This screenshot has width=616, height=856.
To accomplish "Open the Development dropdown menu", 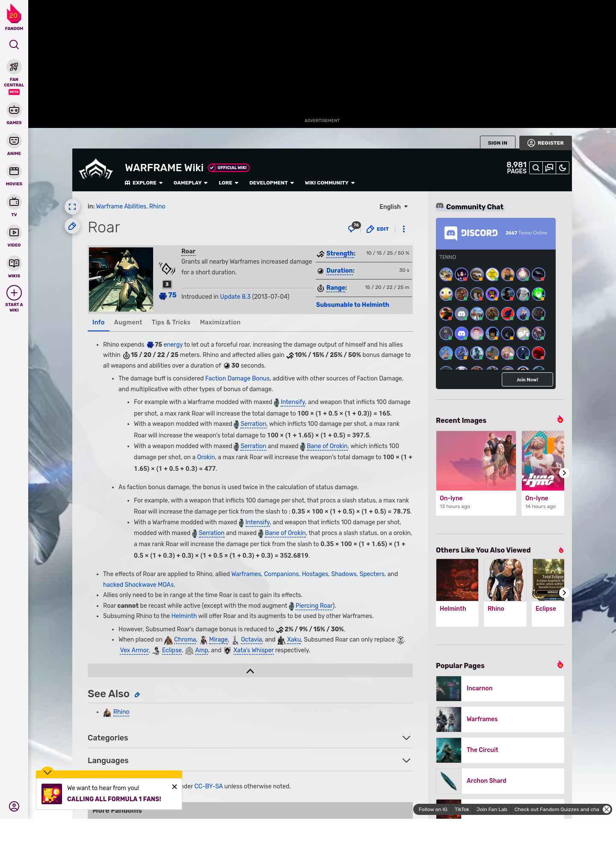I will pos(272,183).
